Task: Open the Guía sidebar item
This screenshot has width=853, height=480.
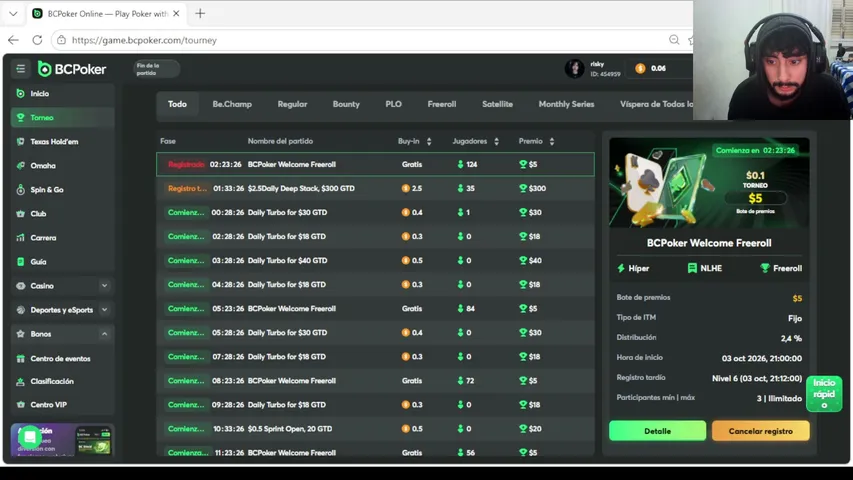Action: 63,262
